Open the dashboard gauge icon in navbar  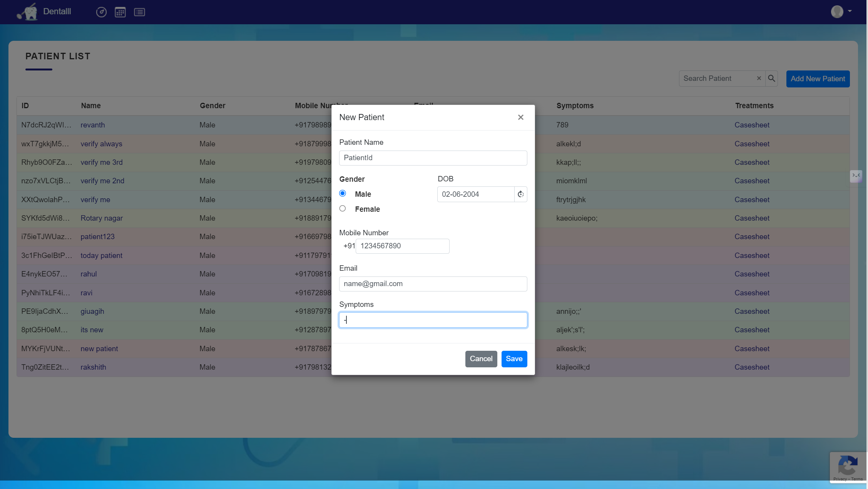coord(101,12)
